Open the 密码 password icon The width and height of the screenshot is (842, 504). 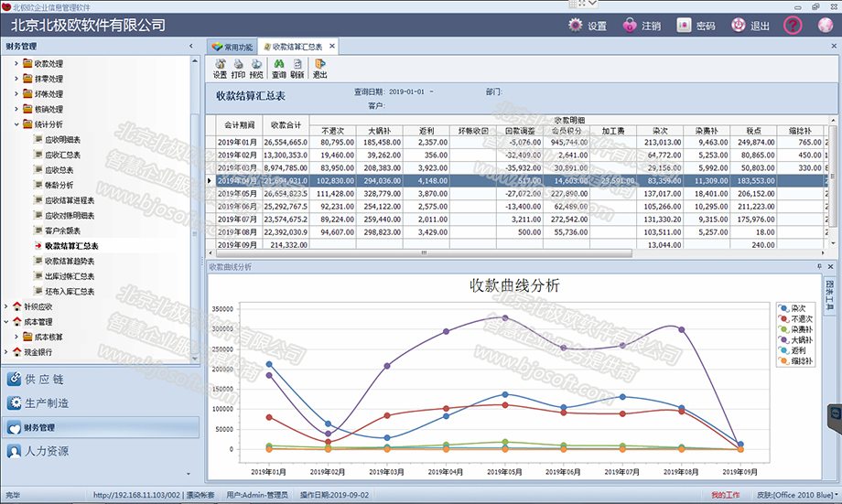[x=684, y=25]
